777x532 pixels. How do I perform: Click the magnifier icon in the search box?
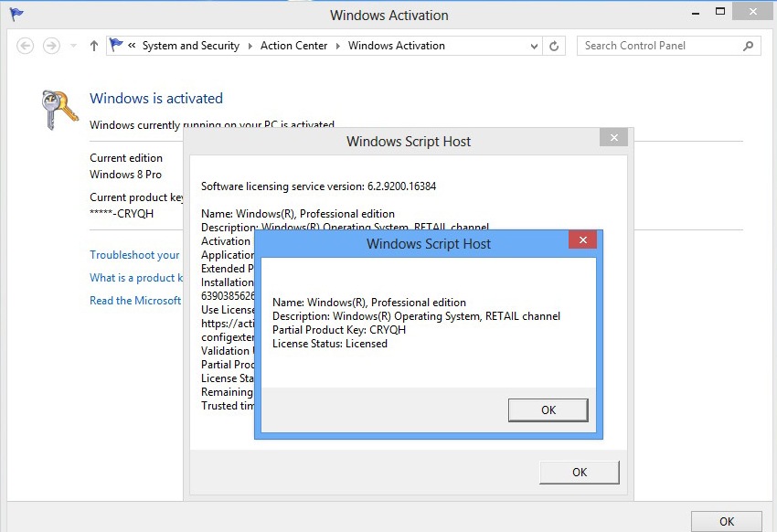tap(749, 46)
